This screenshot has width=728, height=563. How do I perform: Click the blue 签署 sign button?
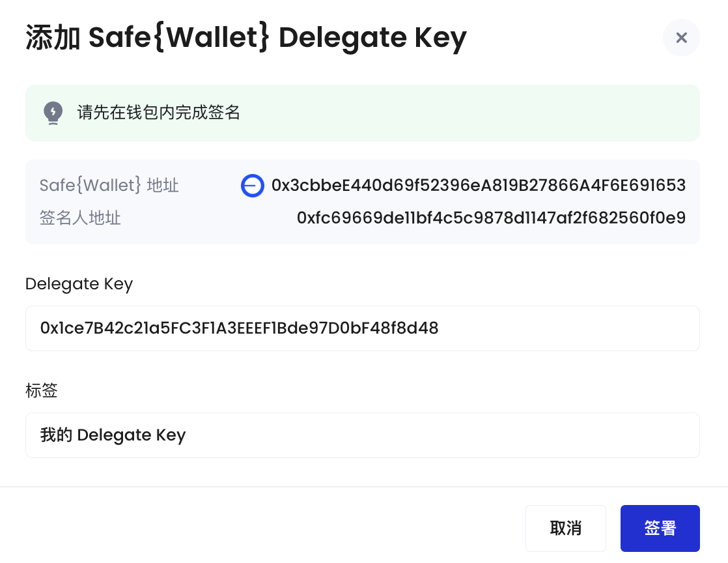pos(660,528)
